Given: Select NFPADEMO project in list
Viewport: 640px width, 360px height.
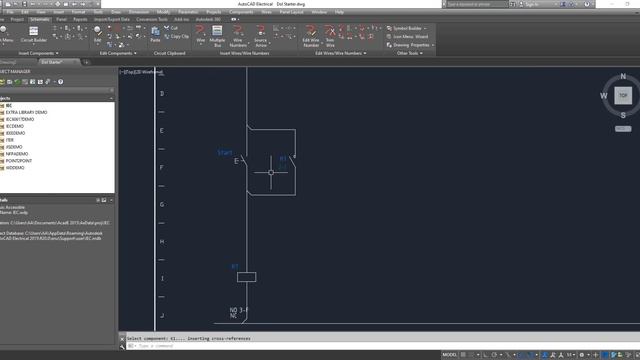Looking at the screenshot, I should 17,154.
